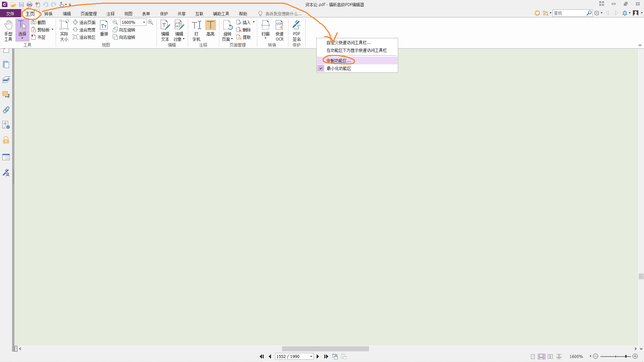The image size is (644, 362).
Task: Switch to facing pages view mode
Action: (550, 357)
